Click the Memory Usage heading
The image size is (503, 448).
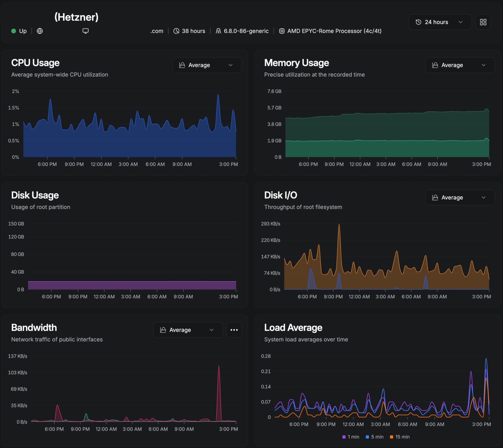point(296,63)
